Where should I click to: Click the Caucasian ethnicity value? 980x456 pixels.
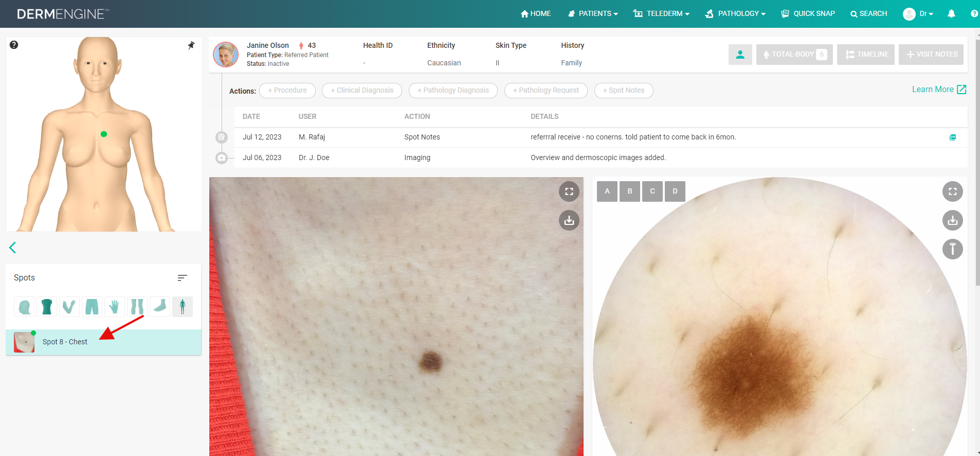[444, 63]
